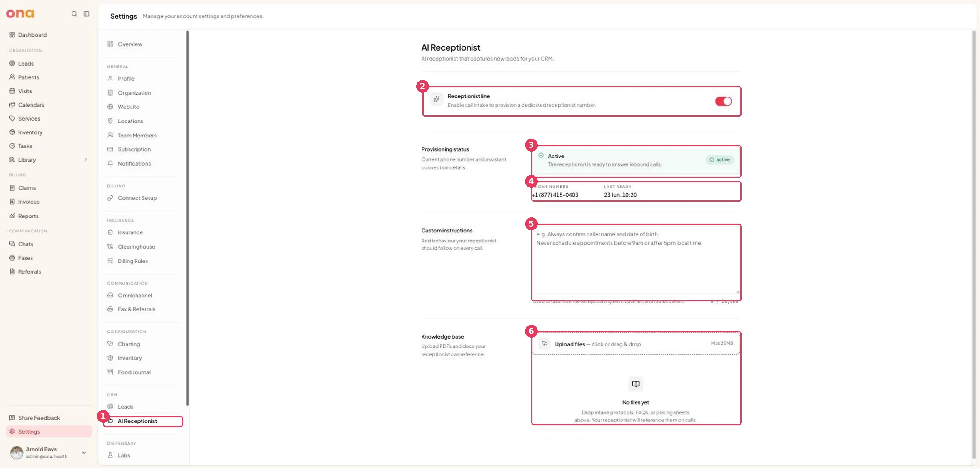Open Inventory under Configuration settings
980x468 pixels.
click(x=129, y=358)
